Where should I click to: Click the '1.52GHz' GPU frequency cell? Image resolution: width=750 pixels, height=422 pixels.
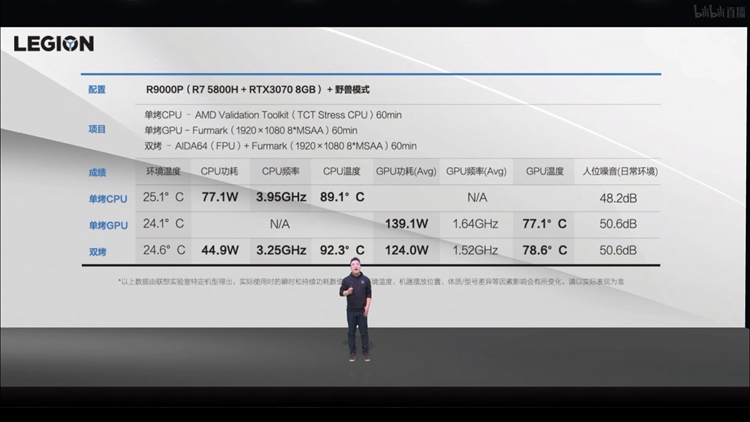point(475,250)
